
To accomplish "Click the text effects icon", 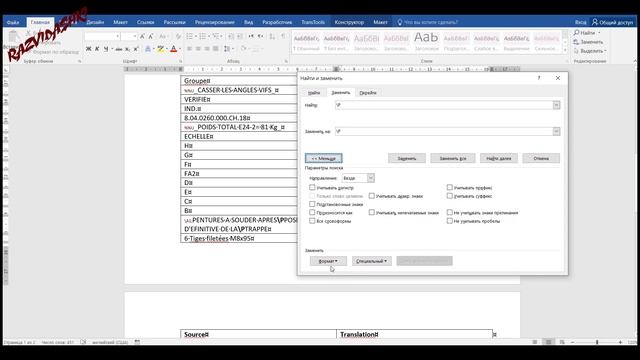I will click(148, 49).
